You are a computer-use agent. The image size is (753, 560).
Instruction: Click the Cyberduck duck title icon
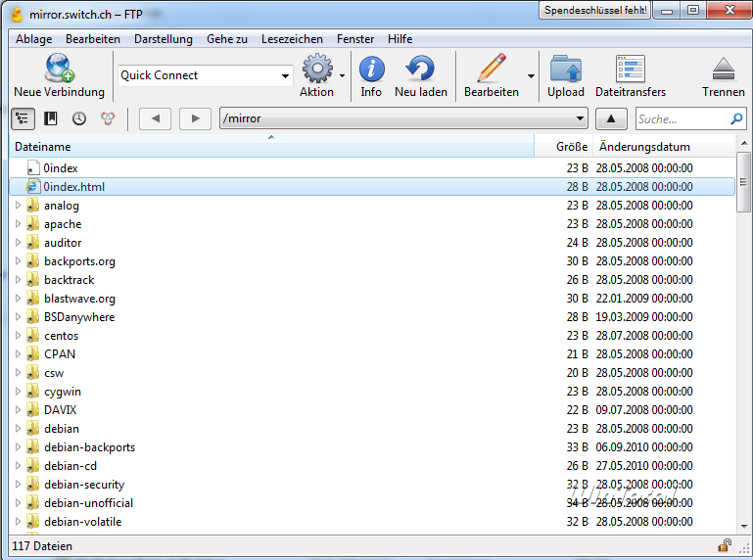[18, 15]
